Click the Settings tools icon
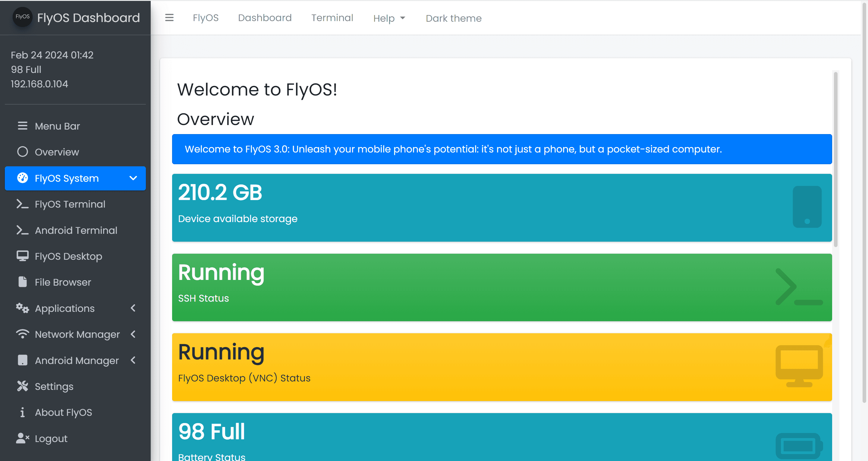868x461 pixels. coord(23,386)
